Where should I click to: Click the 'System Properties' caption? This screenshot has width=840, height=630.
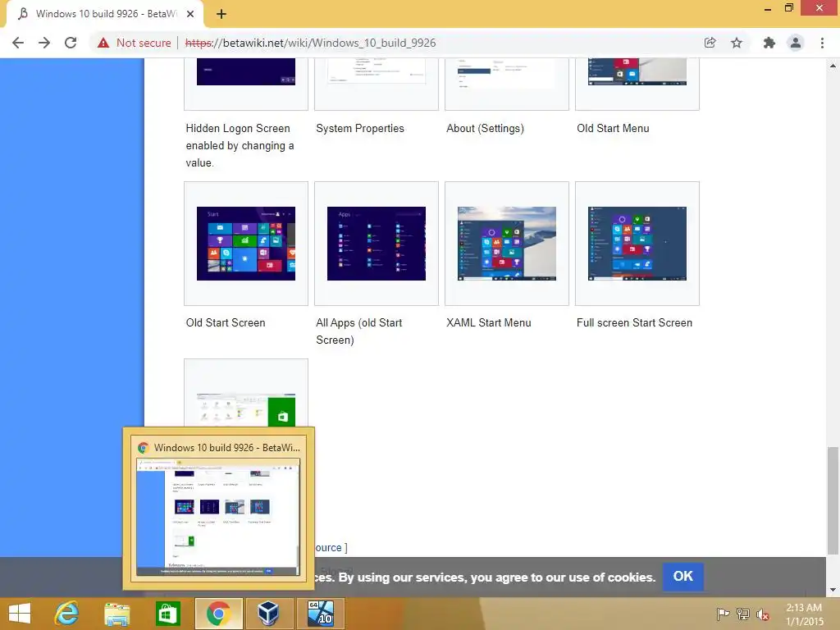pyautogui.click(x=360, y=128)
